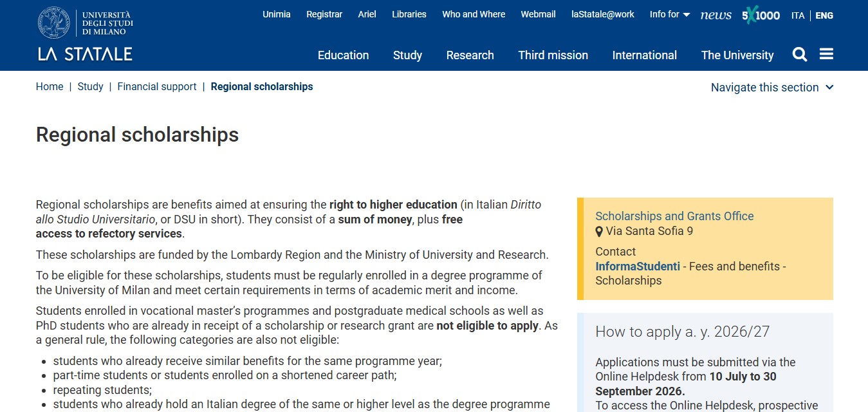Click the Via Santa Sofia 9 address
The image size is (868, 412).
(x=649, y=231)
